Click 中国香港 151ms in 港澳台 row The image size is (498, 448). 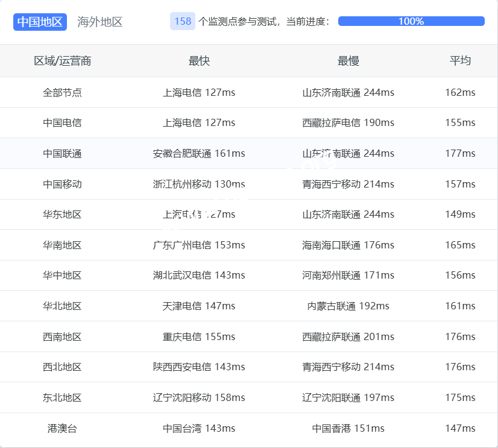coord(348,428)
